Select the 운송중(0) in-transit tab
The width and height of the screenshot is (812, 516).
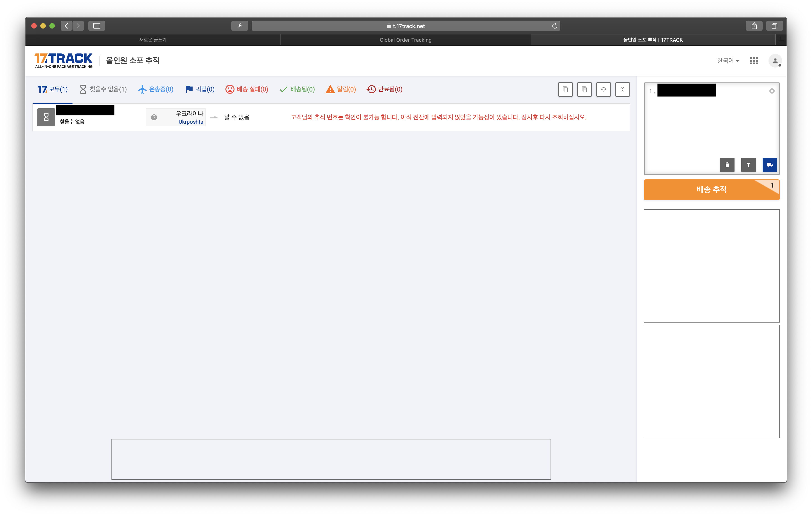[156, 89]
